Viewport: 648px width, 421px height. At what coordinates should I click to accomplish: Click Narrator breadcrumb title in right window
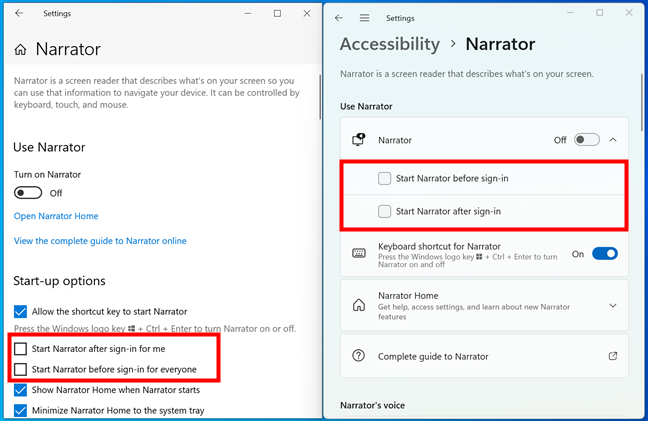[500, 44]
